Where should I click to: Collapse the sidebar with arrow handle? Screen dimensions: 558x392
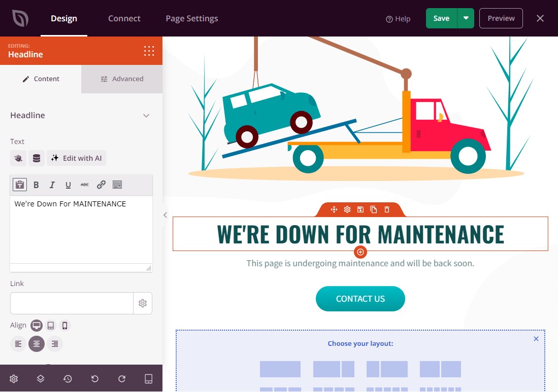tap(165, 215)
